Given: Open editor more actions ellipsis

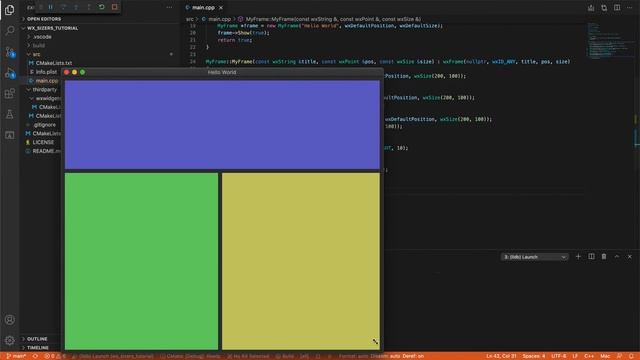Looking at the screenshot, I should point(629,8).
